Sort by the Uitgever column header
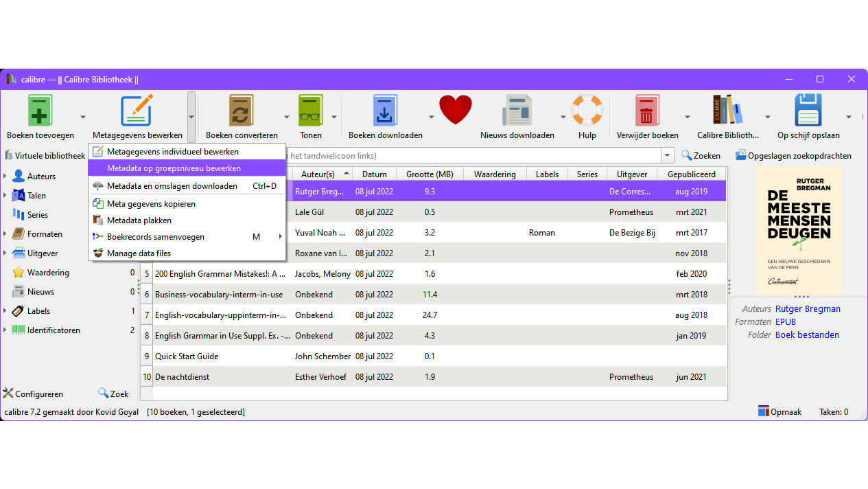This screenshot has height=489, width=868. point(632,174)
